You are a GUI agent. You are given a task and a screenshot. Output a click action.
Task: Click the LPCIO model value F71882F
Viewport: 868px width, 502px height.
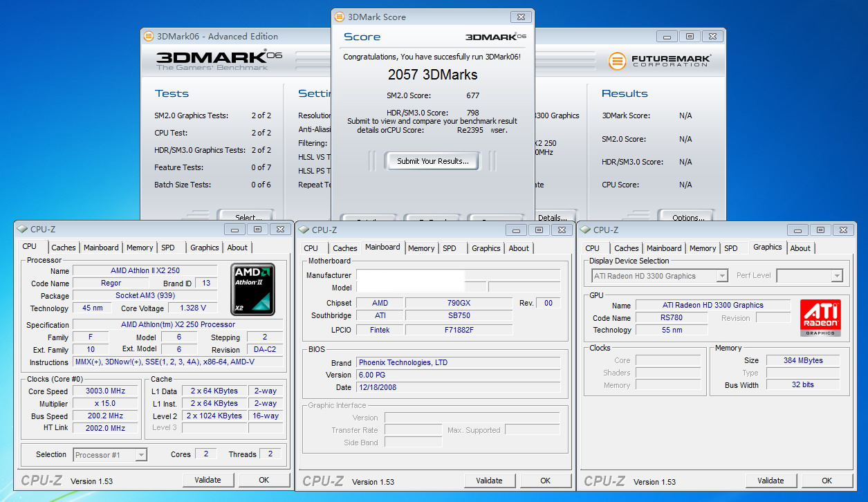click(459, 330)
